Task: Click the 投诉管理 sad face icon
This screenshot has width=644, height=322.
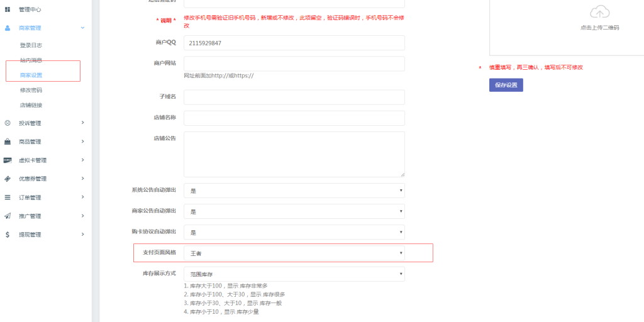Action: (x=8, y=123)
